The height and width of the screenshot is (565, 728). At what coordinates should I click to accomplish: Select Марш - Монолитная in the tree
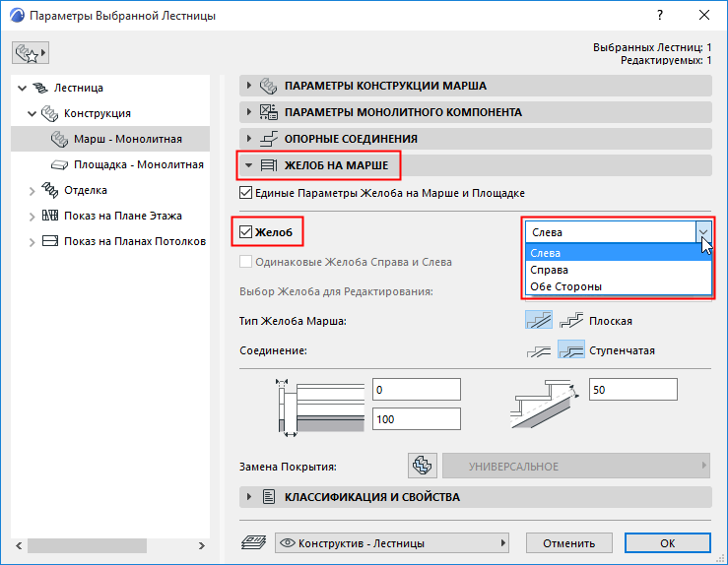(x=110, y=139)
